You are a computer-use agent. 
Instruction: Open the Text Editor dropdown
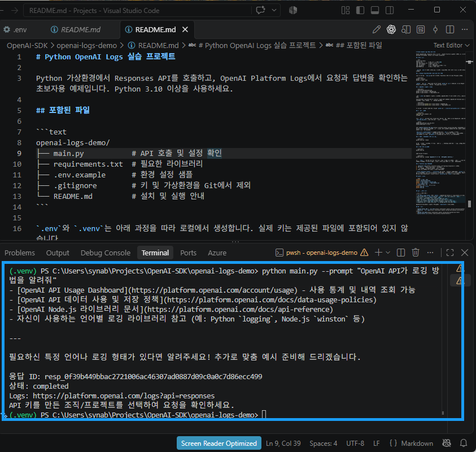[x=451, y=45]
